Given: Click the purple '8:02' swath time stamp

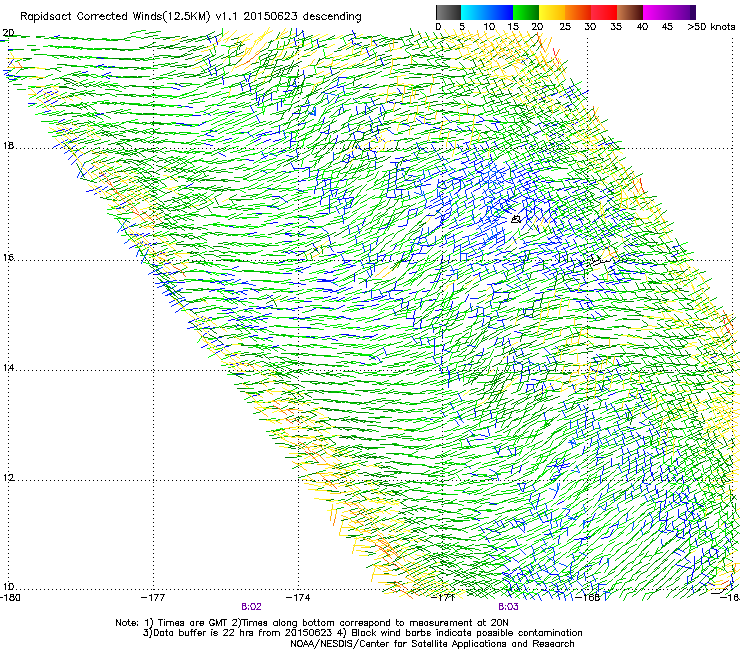Looking at the screenshot, I should tap(251, 607).
